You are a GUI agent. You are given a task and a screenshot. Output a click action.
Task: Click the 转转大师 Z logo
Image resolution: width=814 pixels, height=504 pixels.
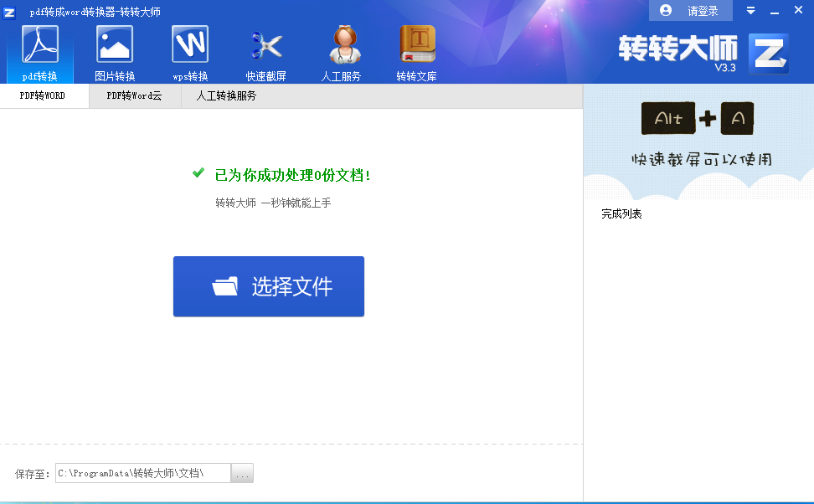pos(767,54)
